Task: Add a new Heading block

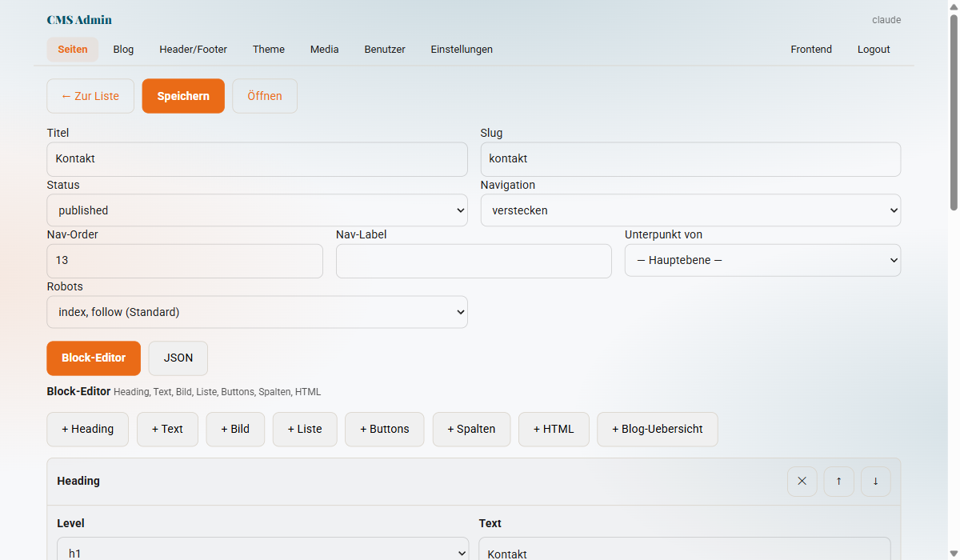Action: point(87,429)
